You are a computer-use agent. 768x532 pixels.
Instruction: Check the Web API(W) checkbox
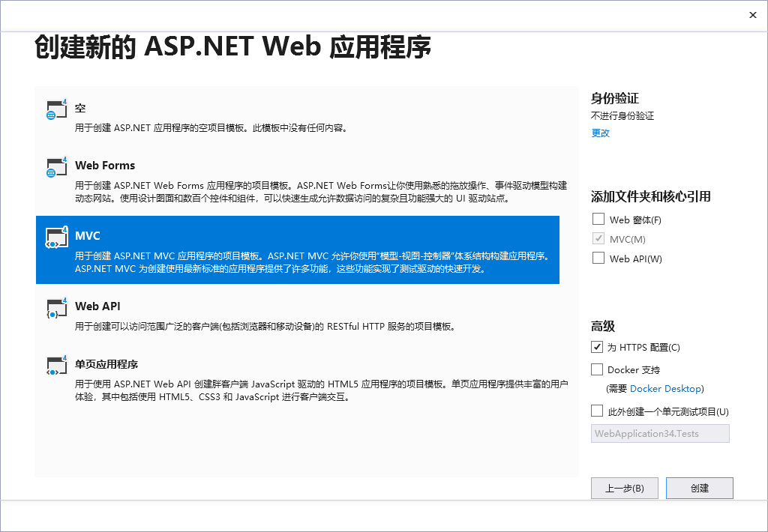click(598, 258)
